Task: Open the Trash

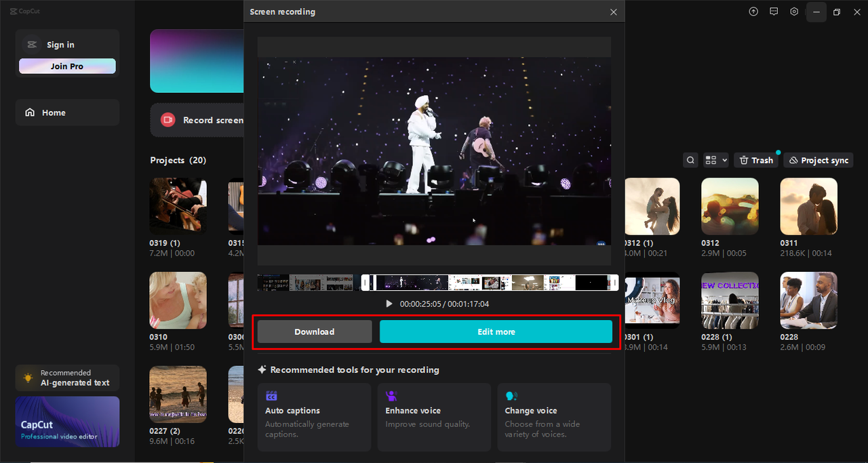Action: [x=755, y=160]
